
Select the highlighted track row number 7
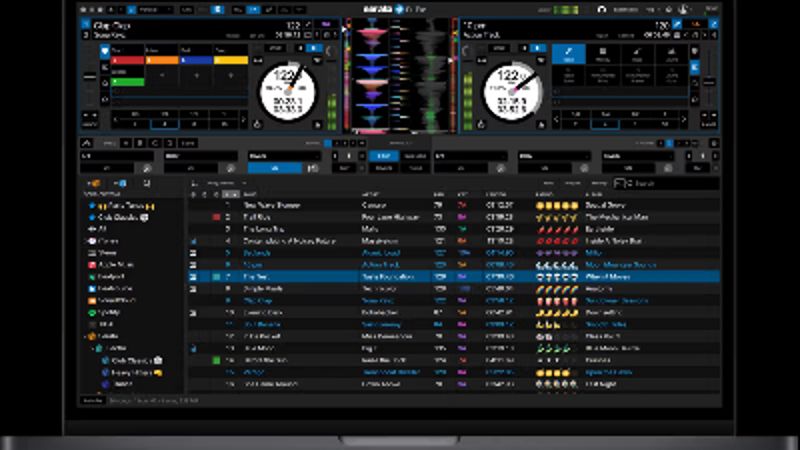(x=454, y=277)
